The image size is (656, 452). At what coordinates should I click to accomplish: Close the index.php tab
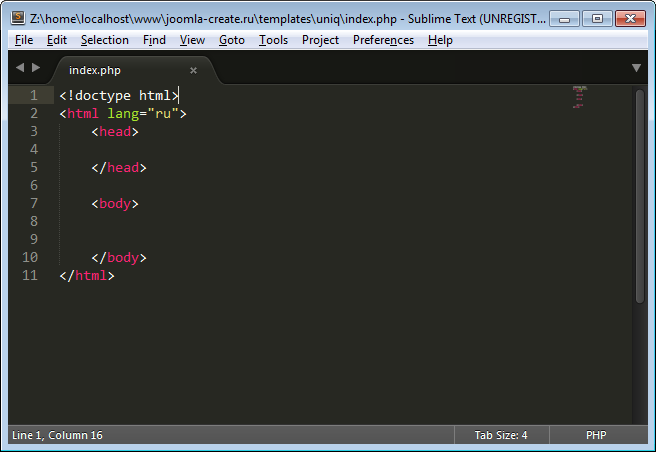tap(193, 70)
